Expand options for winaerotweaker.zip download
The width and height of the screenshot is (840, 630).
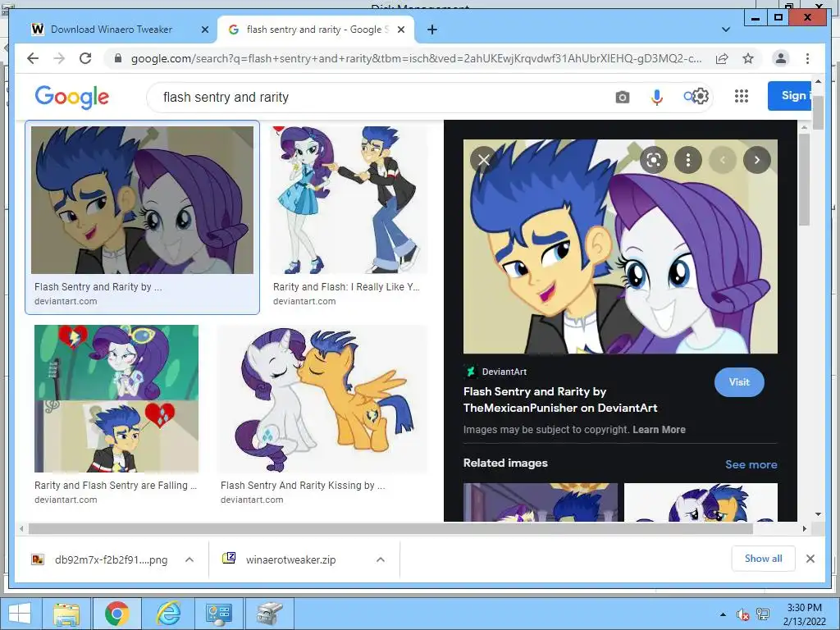[381, 559]
